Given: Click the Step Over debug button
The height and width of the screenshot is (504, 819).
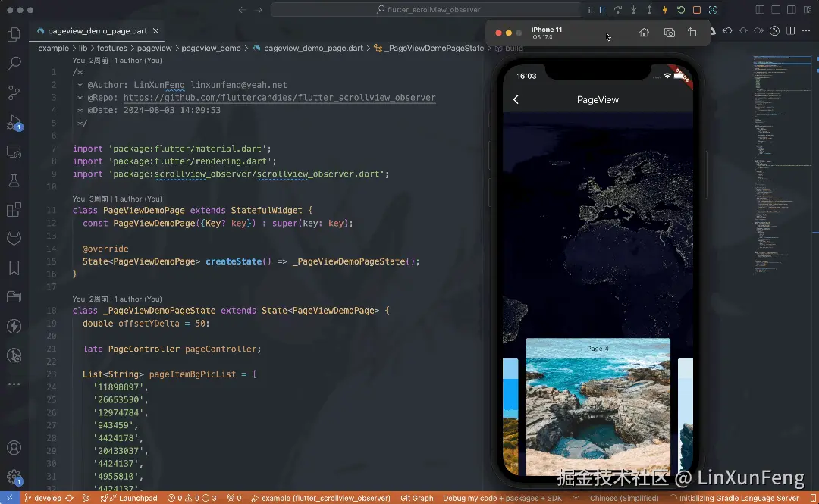Looking at the screenshot, I should point(618,10).
